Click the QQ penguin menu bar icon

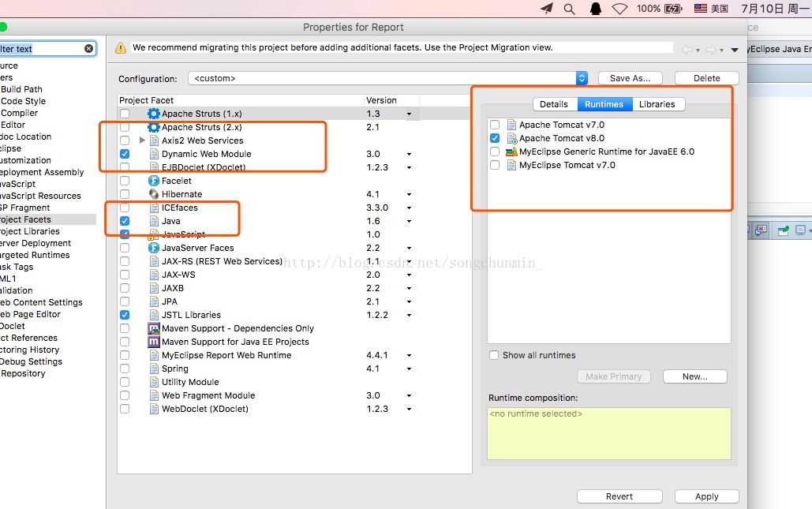click(596, 9)
